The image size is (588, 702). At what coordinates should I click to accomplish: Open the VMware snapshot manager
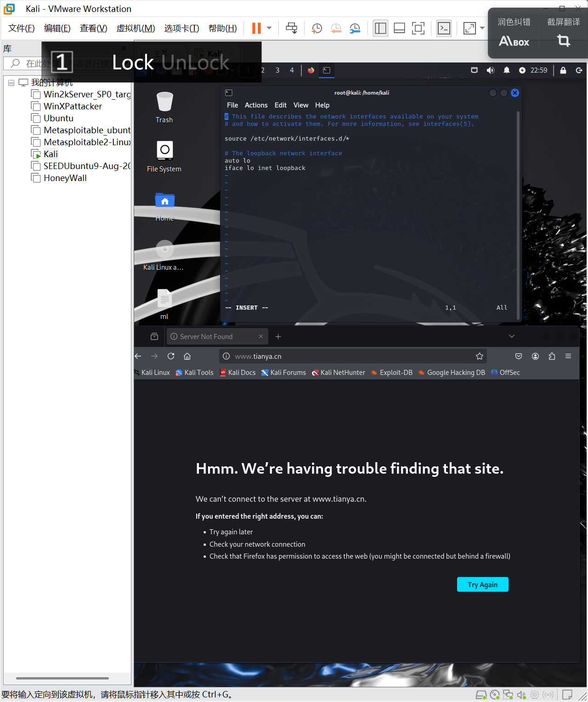point(355,28)
